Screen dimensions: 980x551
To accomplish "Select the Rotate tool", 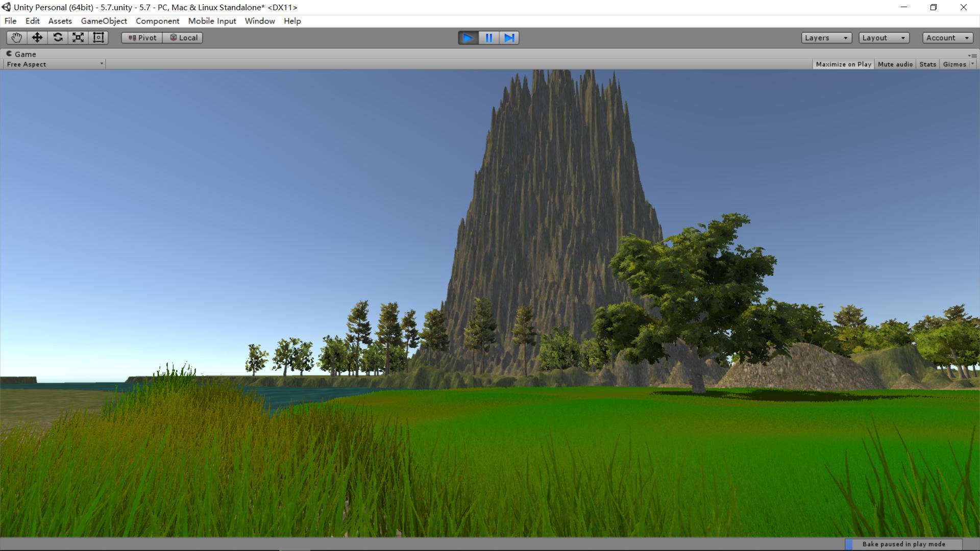I will point(58,38).
